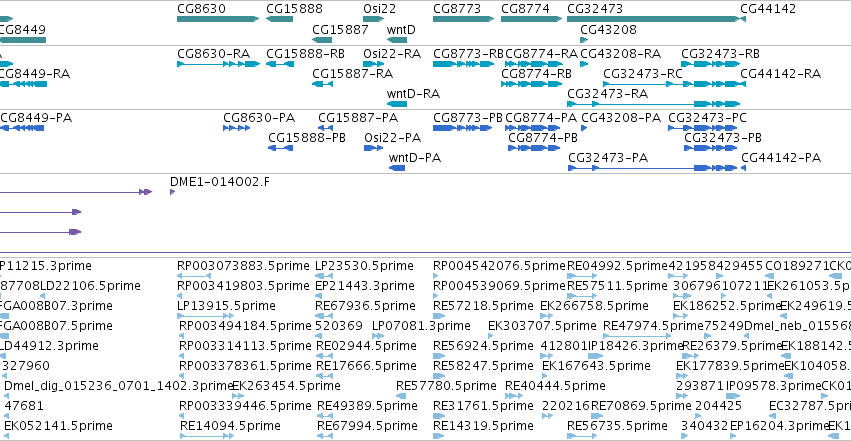Select the CG32473-PB protein feature
Viewport: 851px width, 441px height.
(710, 148)
